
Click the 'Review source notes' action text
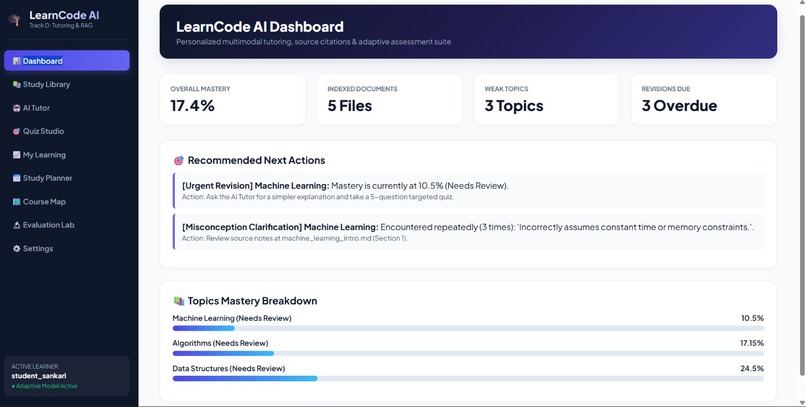[x=295, y=238]
